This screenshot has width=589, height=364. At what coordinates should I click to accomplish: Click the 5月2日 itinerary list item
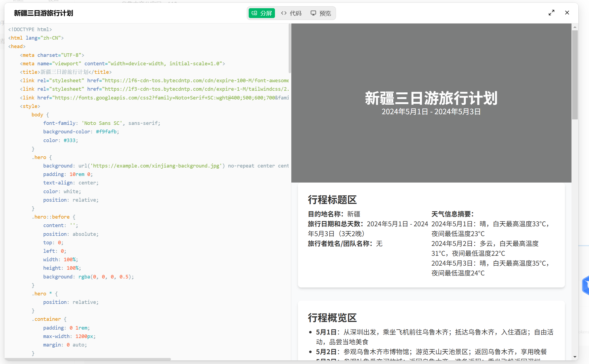pyautogui.click(x=431, y=352)
